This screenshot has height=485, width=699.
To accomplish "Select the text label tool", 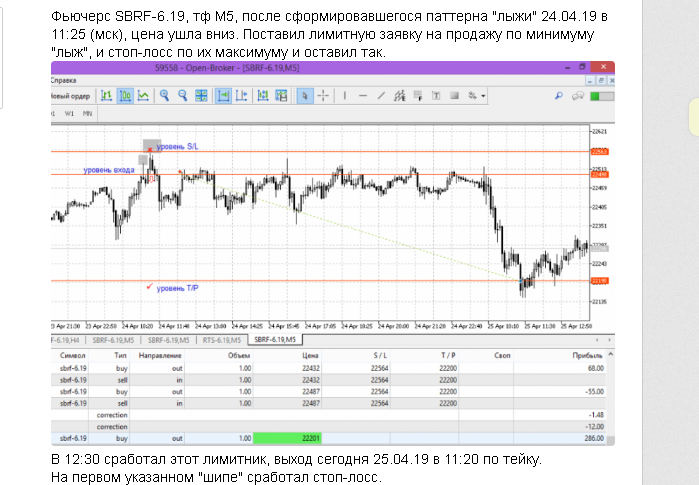I will coord(436,96).
